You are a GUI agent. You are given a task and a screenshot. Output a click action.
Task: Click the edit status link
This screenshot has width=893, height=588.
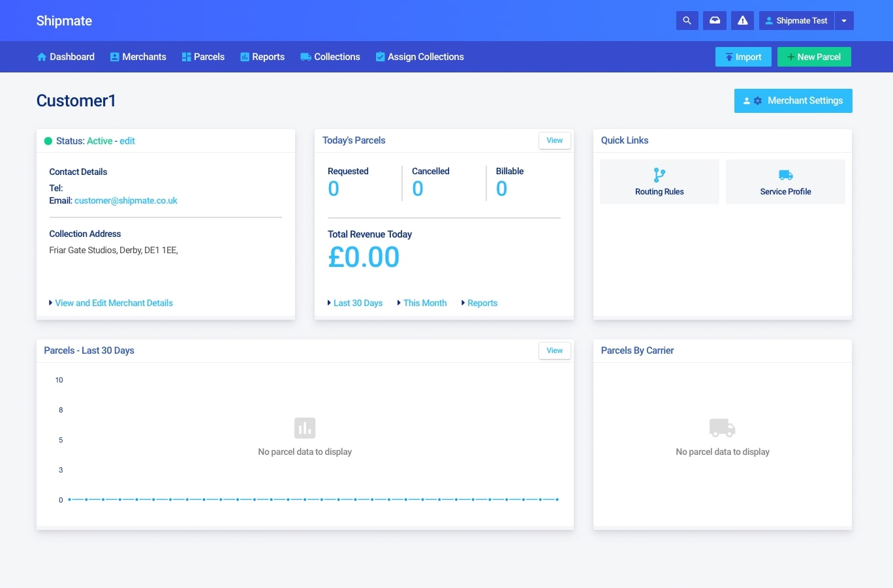[x=127, y=141]
